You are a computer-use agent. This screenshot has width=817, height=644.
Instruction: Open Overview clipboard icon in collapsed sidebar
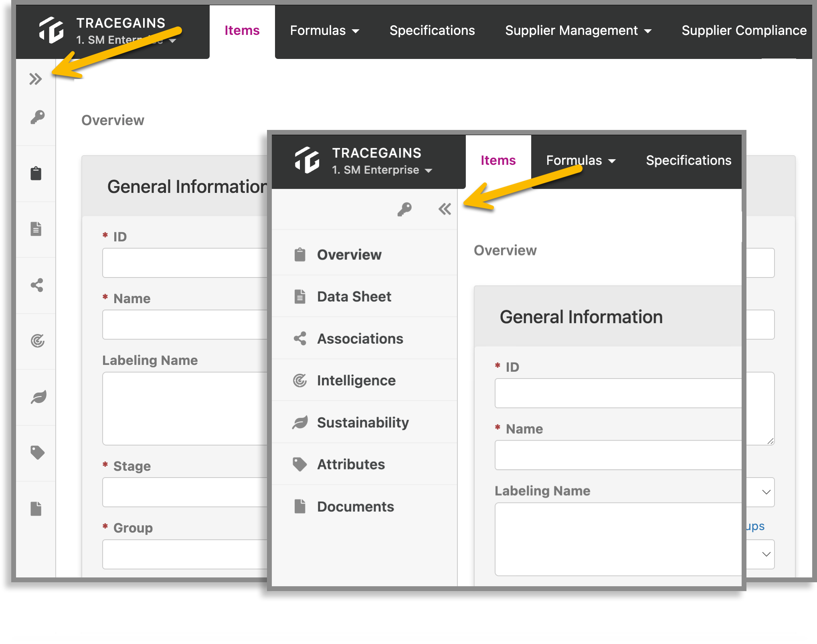pos(36,173)
